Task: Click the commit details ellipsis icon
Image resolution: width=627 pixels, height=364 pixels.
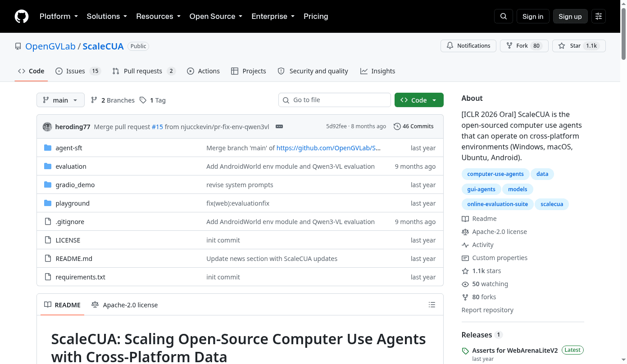Action: click(279, 126)
